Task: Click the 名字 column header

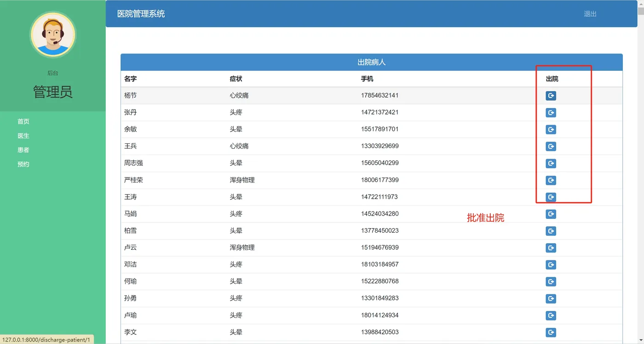Action: tap(131, 79)
